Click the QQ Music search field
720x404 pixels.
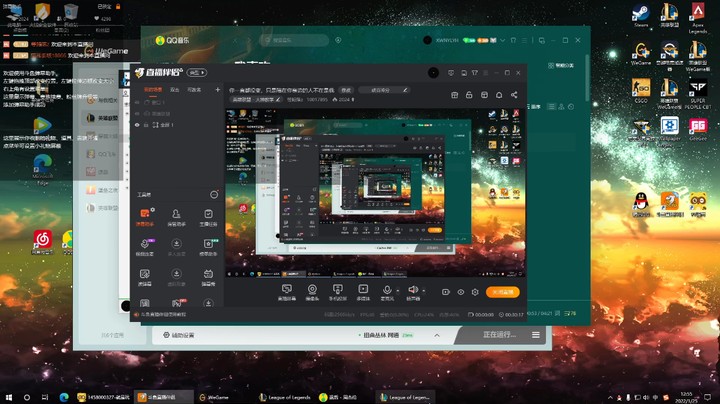pyautogui.click(x=294, y=40)
